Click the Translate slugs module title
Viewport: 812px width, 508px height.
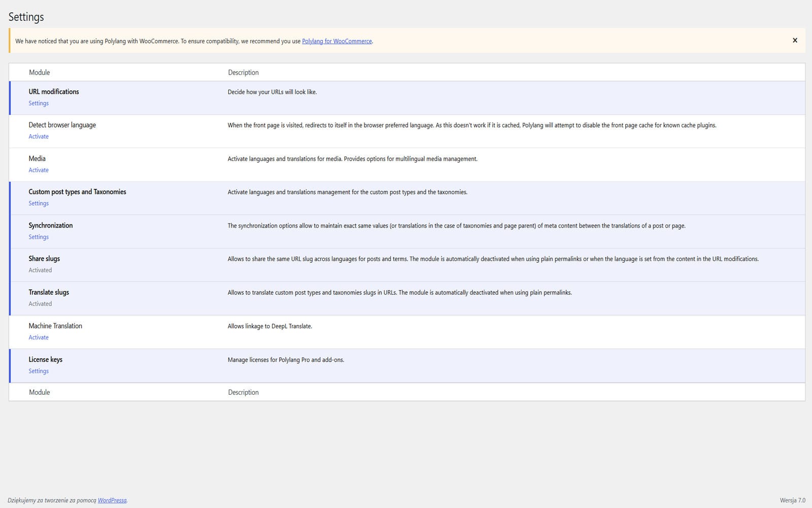click(49, 292)
